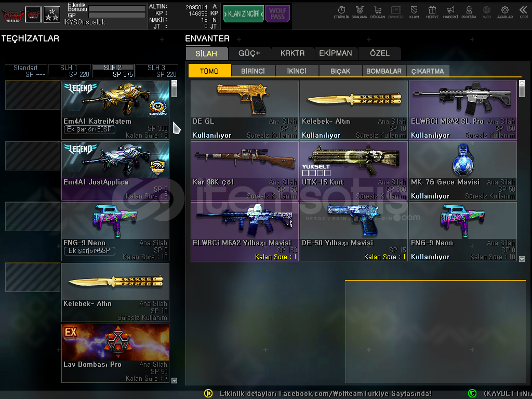
Task: Select DE-50 Yılbaşı Mavisi pistol
Action: click(x=354, y=232)
